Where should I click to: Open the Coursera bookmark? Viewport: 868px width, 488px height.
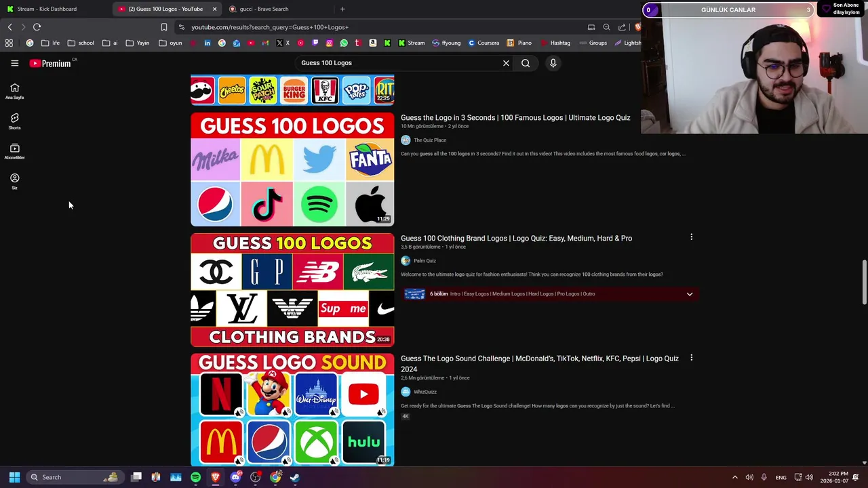[x=484, y=43]
